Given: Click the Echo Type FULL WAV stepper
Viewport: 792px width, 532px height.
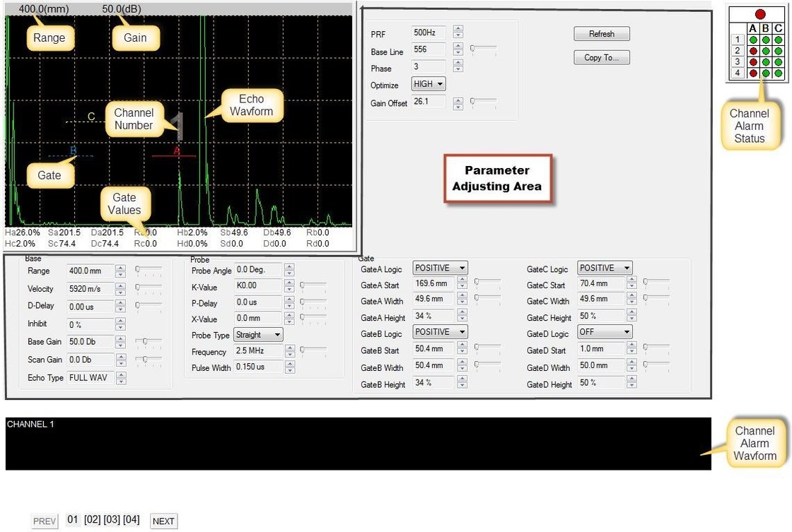Looking at the screenshot, I should 121,379.
